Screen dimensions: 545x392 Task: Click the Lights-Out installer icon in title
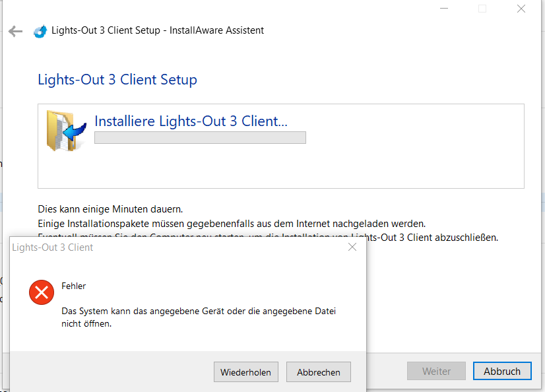coord(40,31)
